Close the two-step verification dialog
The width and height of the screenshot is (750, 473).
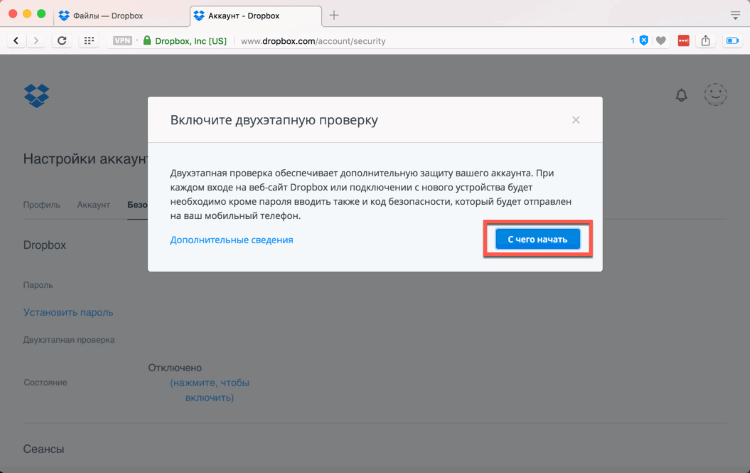[x=576, y=120]
